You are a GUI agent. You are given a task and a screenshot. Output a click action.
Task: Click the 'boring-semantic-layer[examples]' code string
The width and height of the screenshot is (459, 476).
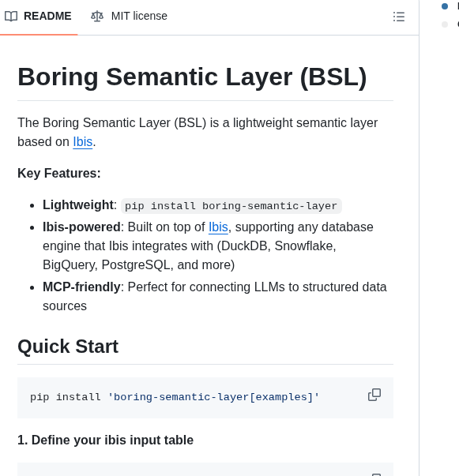[213, 397]
